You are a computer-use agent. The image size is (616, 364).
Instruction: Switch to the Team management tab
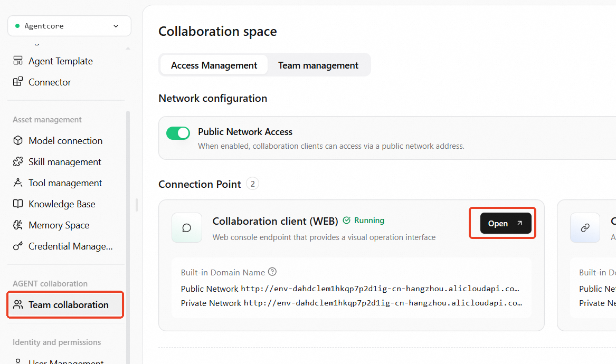(318, 65)
